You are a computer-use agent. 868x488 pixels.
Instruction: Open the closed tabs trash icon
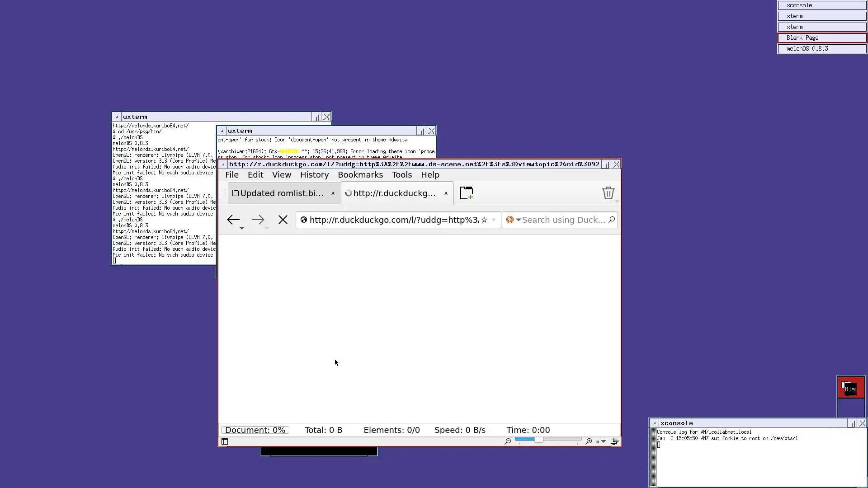point(608,193)
